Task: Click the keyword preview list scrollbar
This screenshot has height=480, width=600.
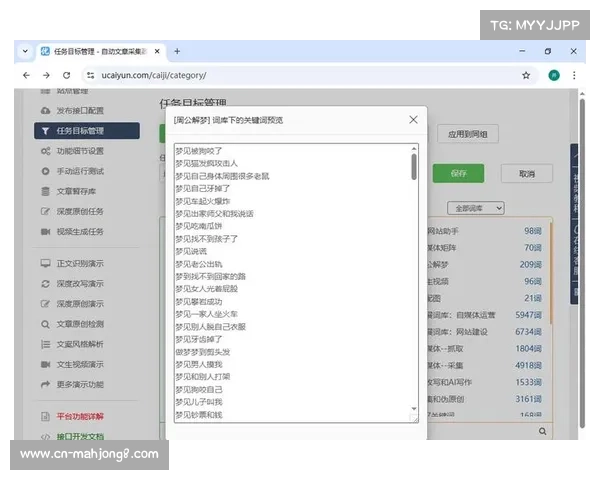Action: click(413, 167)
